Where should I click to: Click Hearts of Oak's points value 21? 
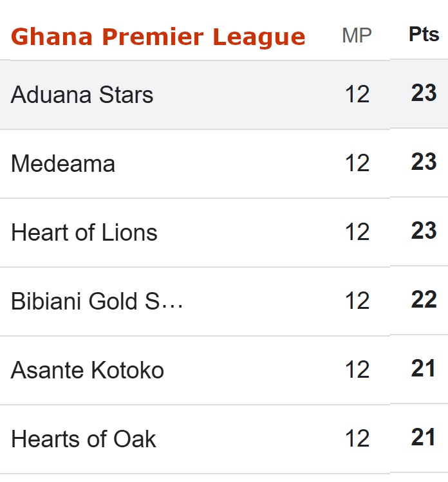click(424, 438)
